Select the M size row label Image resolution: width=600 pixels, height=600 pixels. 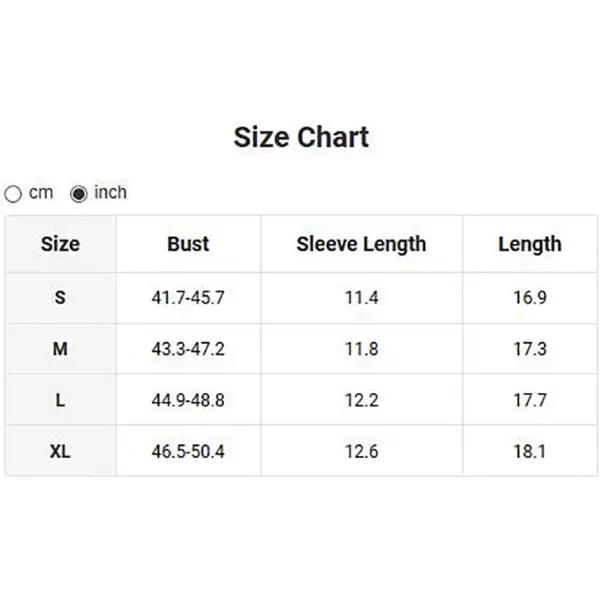point(60,349)
